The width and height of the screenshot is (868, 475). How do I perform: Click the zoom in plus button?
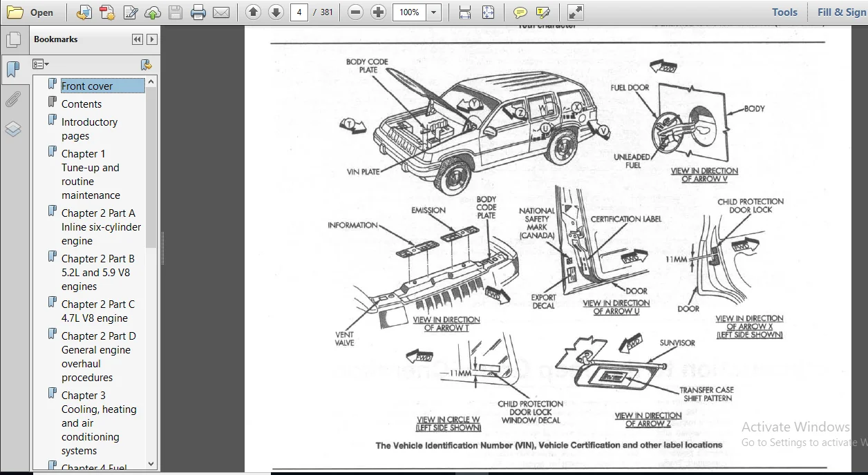(x=378, y=12)
